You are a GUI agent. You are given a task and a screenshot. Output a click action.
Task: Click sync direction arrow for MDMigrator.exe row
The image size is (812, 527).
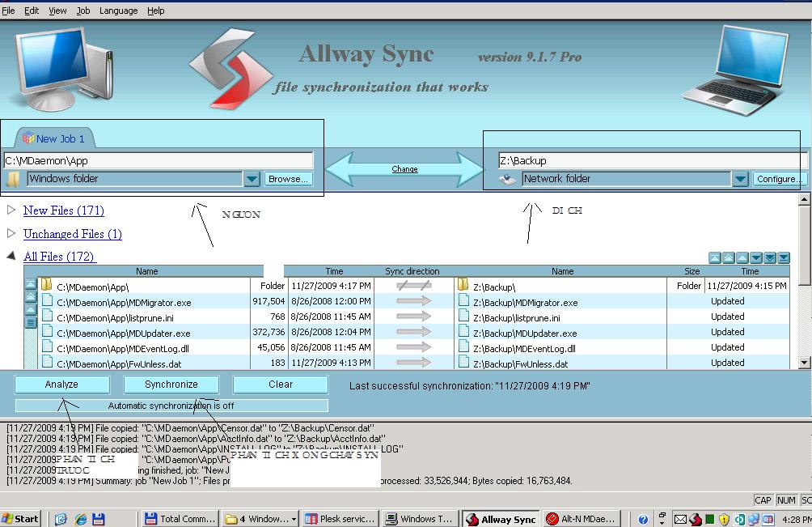click(414, 301)
